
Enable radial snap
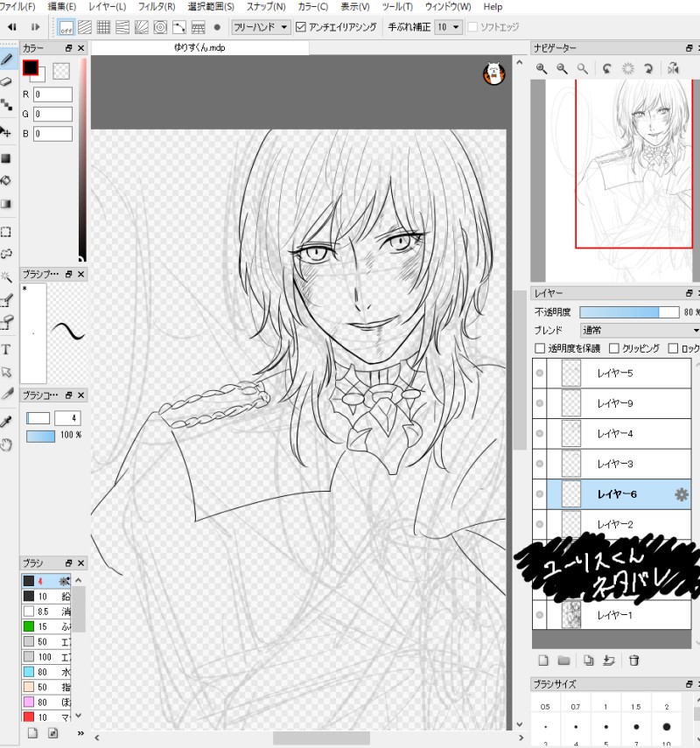click(x=141, y=27)
